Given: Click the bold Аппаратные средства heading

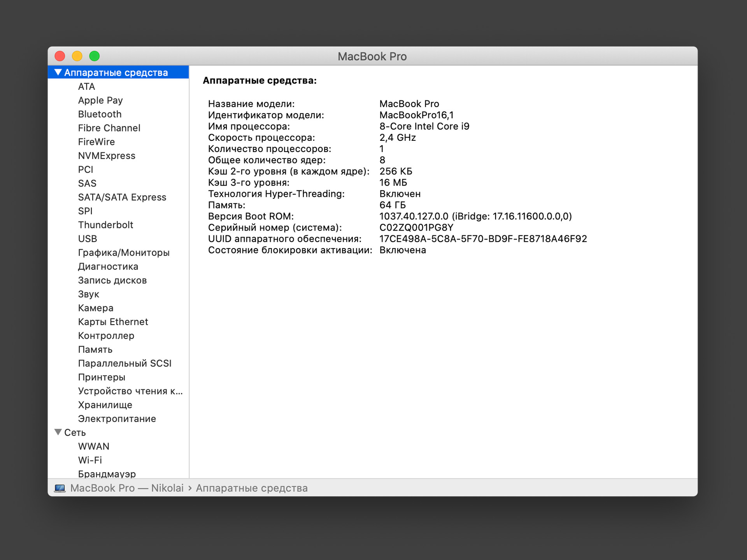Looking at the screenshot, I should 260,80.
